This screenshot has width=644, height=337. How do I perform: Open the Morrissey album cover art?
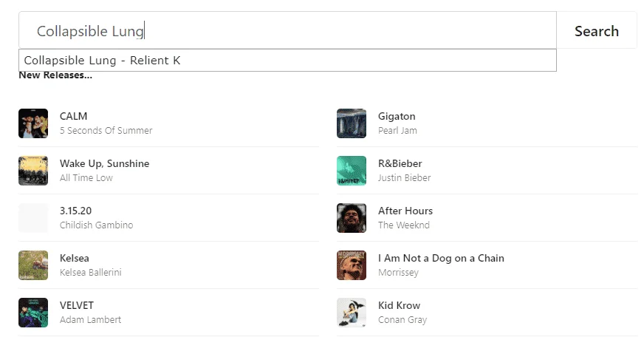click(352, 265)
